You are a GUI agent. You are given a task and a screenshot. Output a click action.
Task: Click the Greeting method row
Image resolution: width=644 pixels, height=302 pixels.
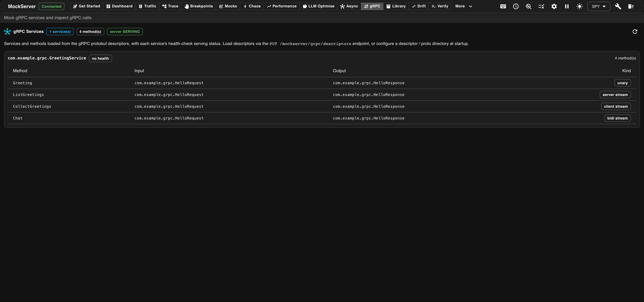[322, 83]
